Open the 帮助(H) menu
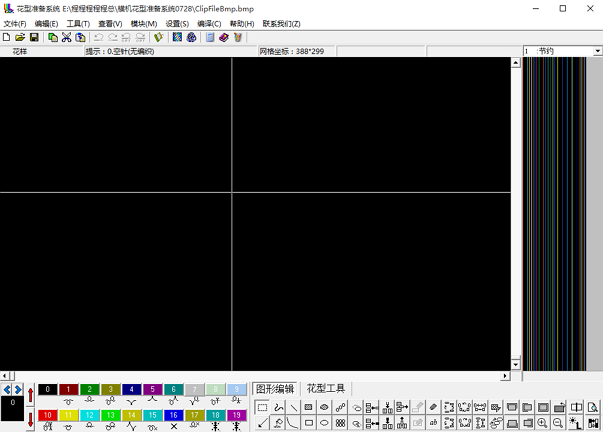 pos(242,24)
